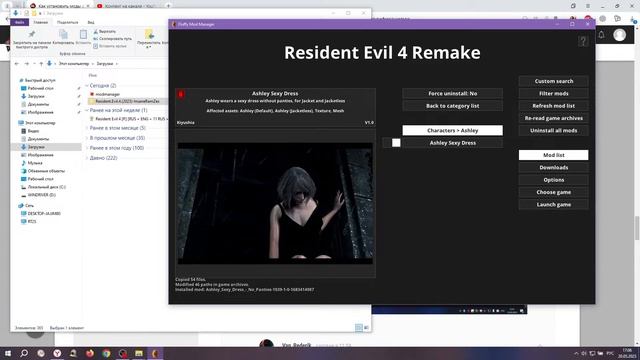Screen dimensions: 640x360
Task: Click the browser profile avatar icon
Action: pos(620,35)
